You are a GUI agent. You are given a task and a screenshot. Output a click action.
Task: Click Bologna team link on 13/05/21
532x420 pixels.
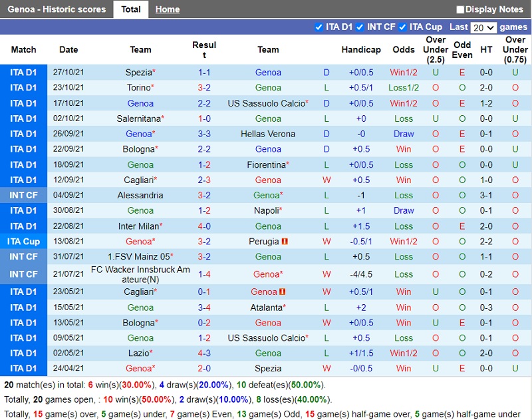138,323
